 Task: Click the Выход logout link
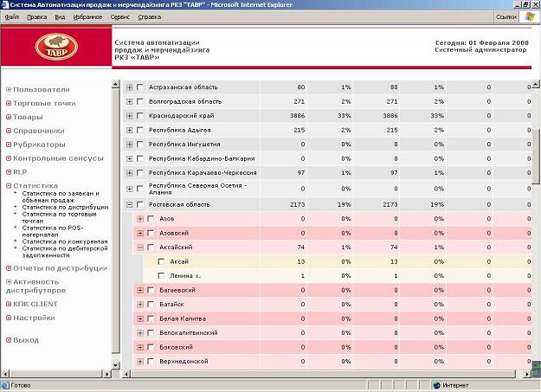[x=26, y=340]
